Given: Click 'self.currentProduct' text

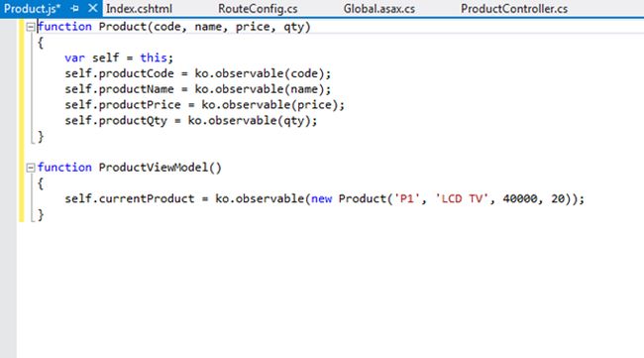Looking at the screenshot, I should 130,199.
